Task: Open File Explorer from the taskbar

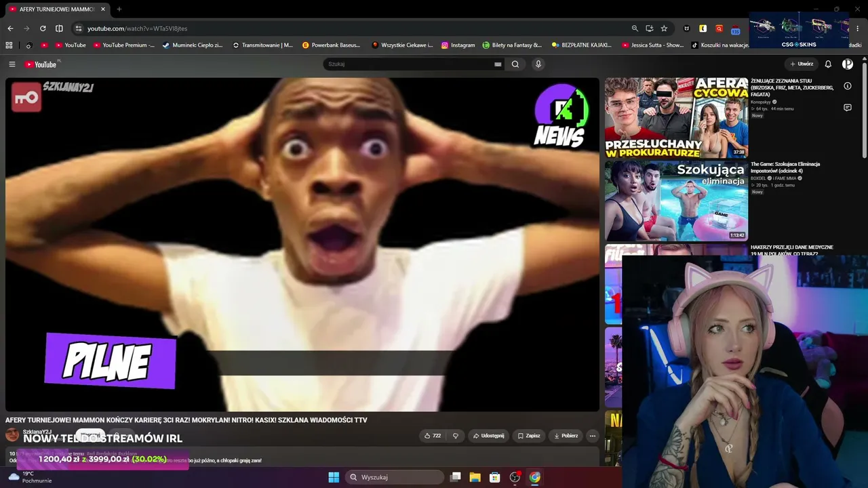Action: coord(475,477)
